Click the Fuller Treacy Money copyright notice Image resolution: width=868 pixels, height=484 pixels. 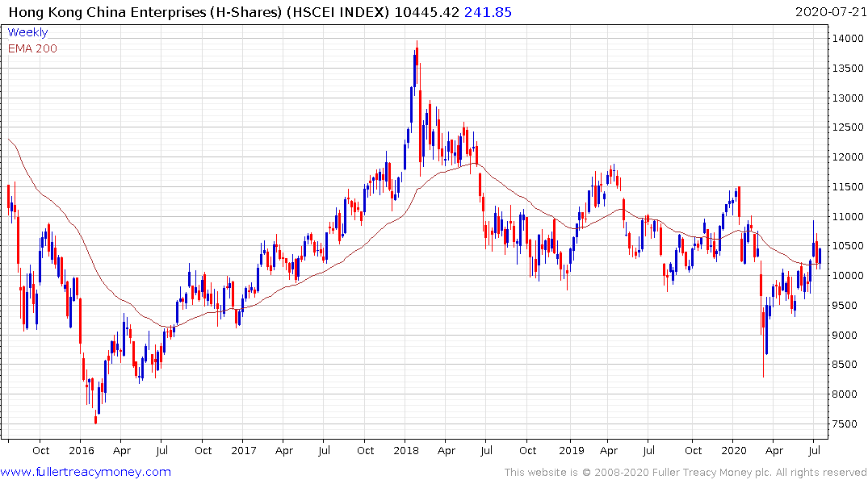click(686, 473)
